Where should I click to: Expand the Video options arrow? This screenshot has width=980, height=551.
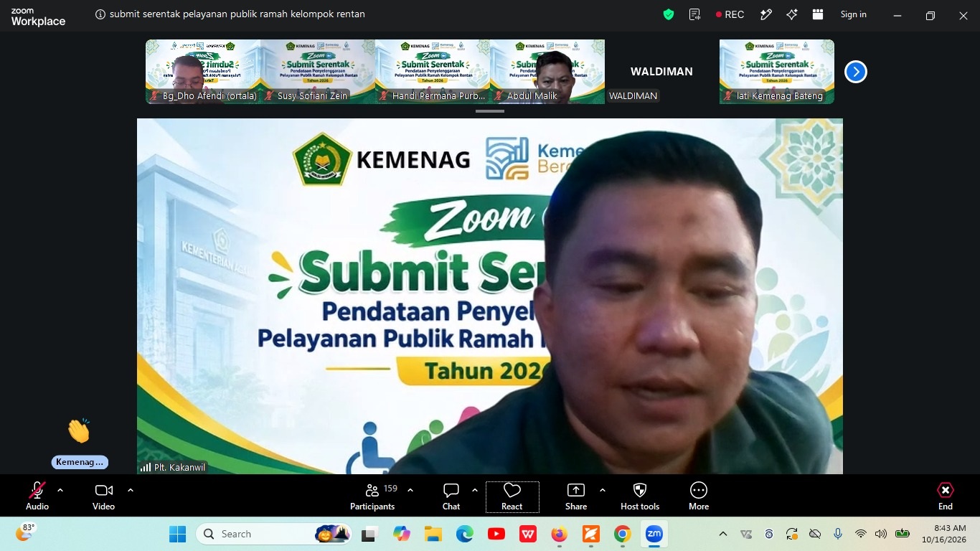point(131,490)
